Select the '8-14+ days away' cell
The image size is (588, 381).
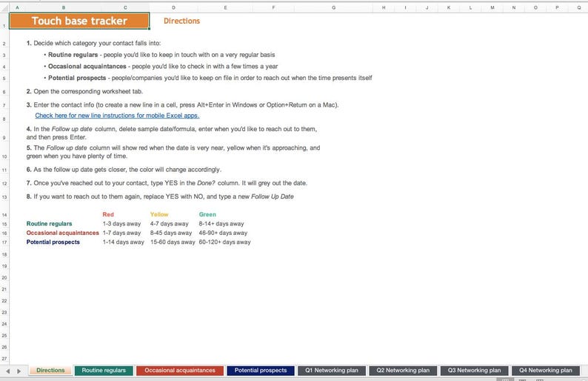tap(221, 224)
